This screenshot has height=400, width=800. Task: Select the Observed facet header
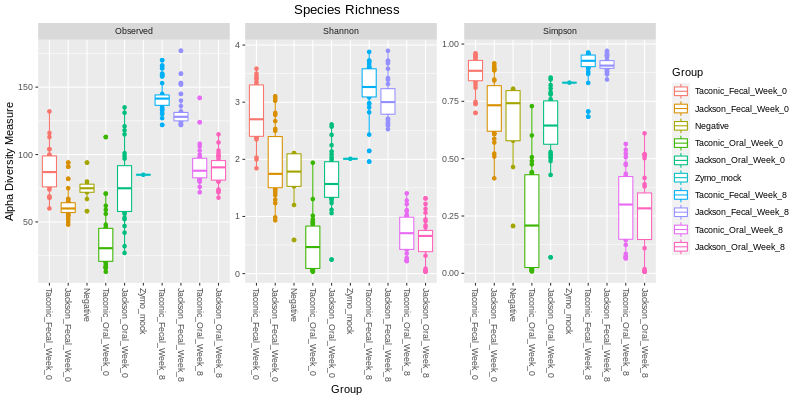click(134, 31)
